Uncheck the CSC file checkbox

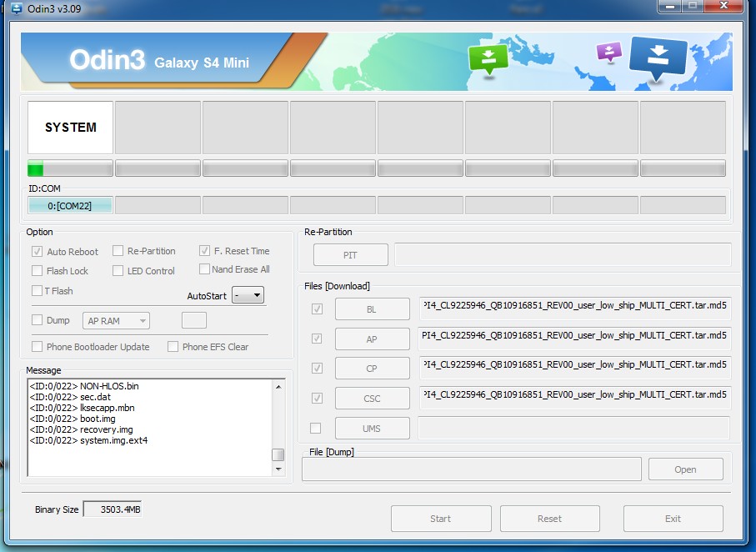(x=317, y=398)
